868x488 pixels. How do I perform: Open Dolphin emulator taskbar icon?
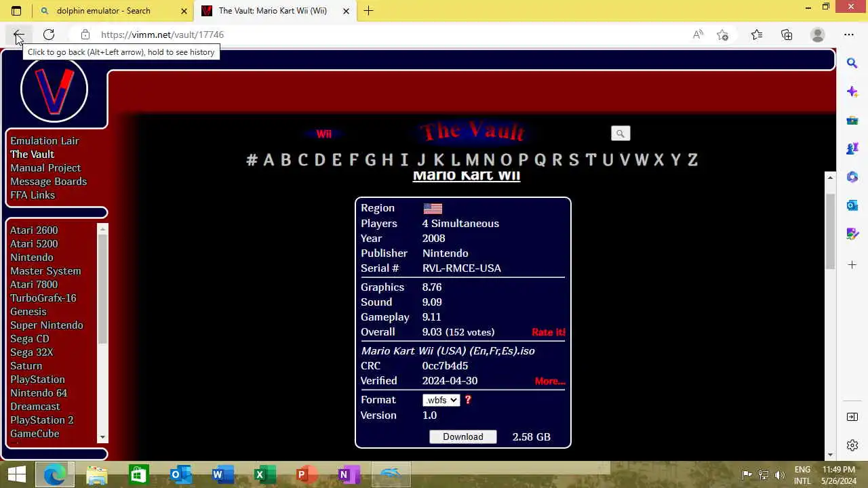tap(391, 474)
